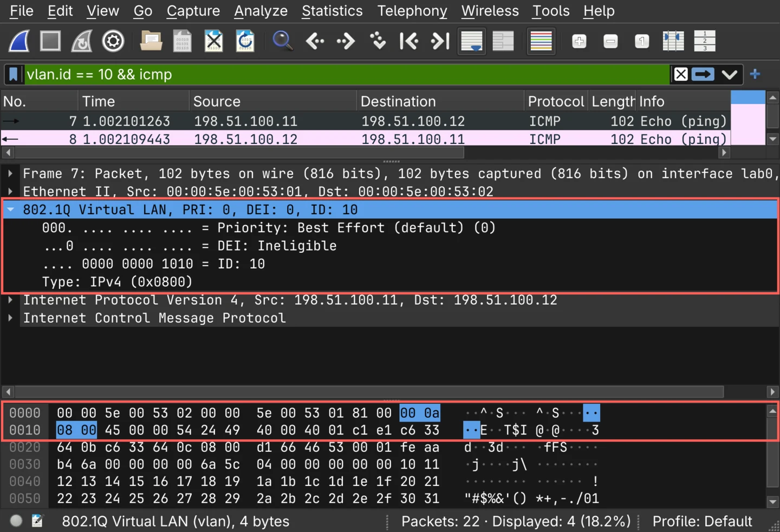
Task: Go forward in packet history
Action: click(346, 41)
